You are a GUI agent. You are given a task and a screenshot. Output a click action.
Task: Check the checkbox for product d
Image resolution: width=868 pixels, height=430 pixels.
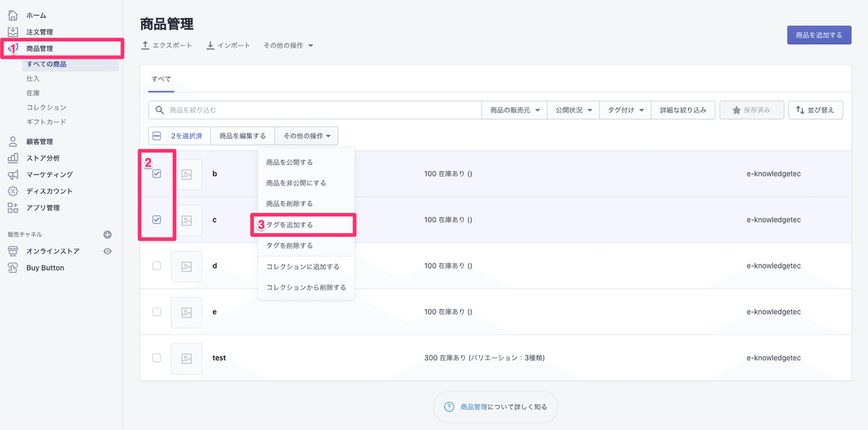(157, 266)
